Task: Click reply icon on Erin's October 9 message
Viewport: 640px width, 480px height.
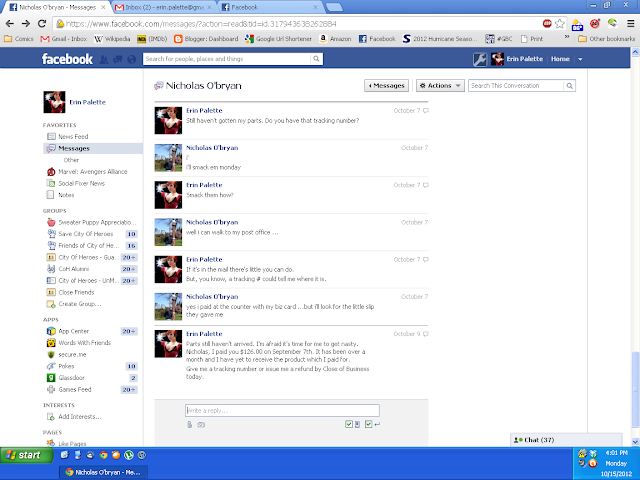Action: pos(426,334)
